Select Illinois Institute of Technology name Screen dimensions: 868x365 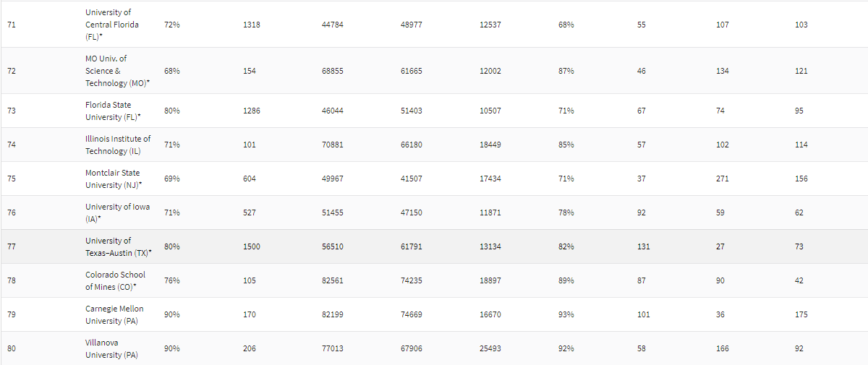118,145
